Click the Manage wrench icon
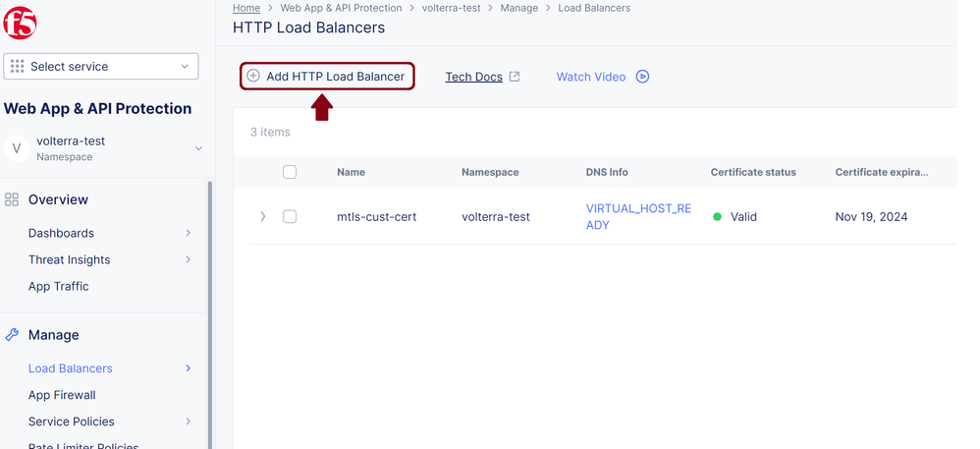980x449 pixels. tap(12, 335)
